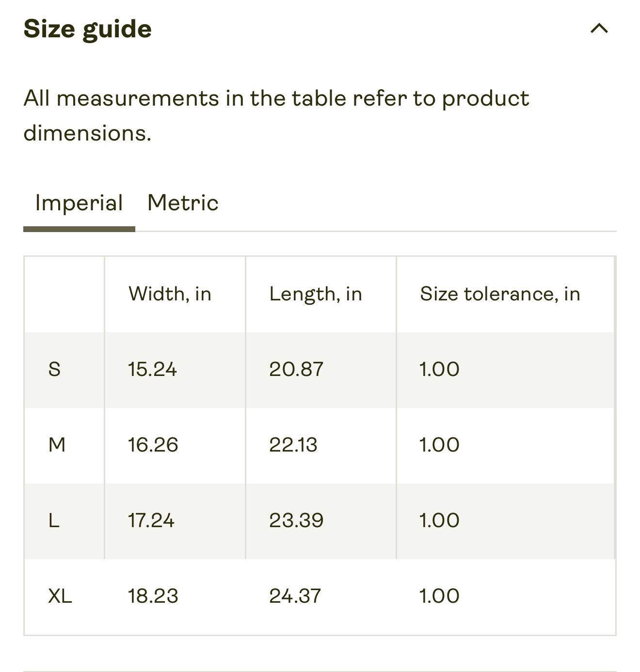Click the 18.23 width value

tap(153, 596)
